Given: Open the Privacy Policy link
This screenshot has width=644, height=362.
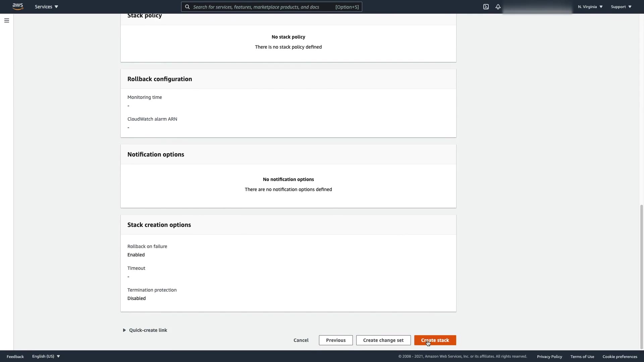Looking at the screenshot, I should [x=549, y=356].
